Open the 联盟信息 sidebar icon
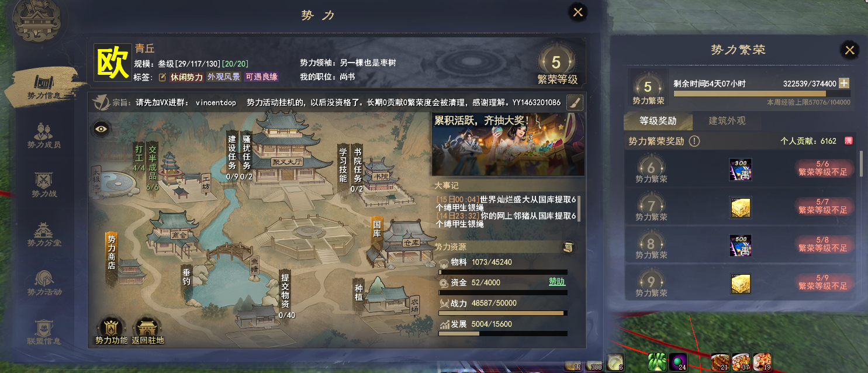Viewport: 868px width, 373px height. pyautogui.click(x=44, y=331)
